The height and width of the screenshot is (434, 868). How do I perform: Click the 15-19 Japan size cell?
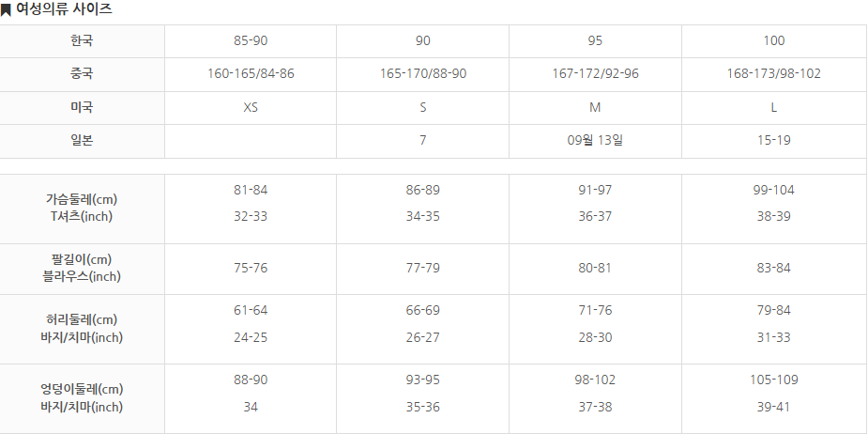coord(774,141)
